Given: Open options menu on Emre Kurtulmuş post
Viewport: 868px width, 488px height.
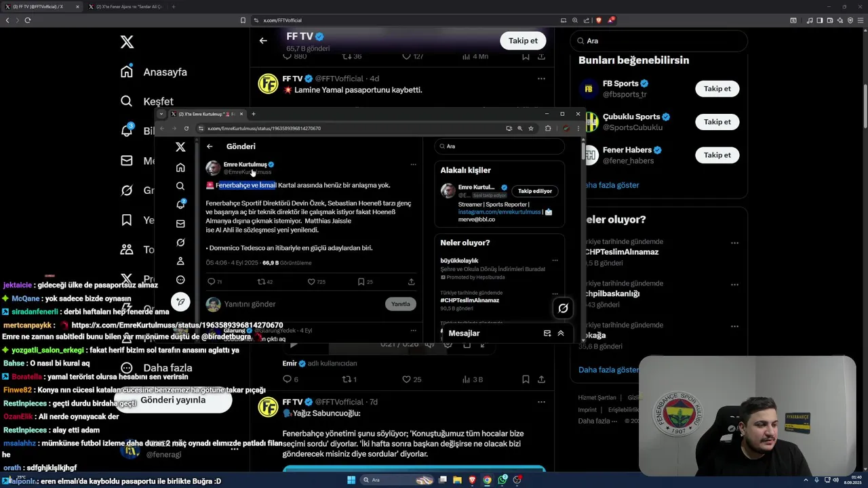Looking at the screenshot, I should coord(413,165).
